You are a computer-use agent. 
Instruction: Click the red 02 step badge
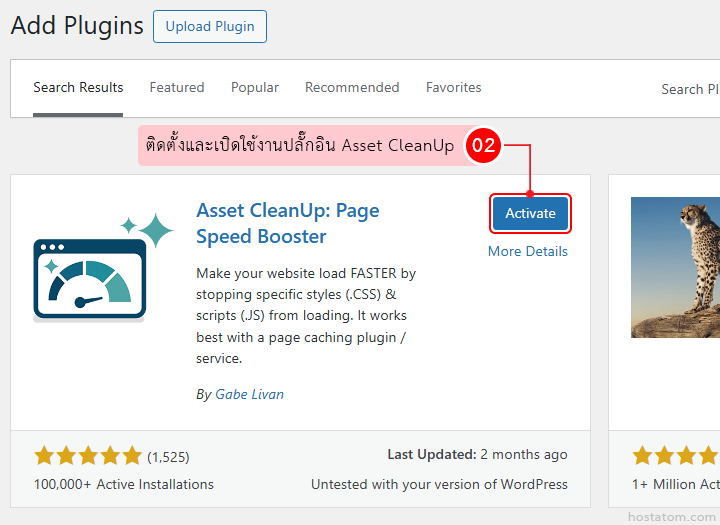tap(483, 145)
